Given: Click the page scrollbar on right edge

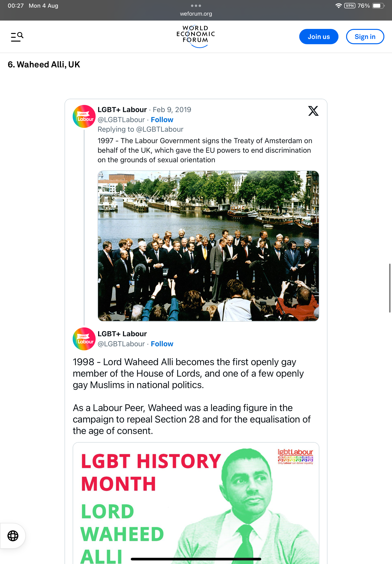Looking at the screenshot, I should (x=390, y=288).
